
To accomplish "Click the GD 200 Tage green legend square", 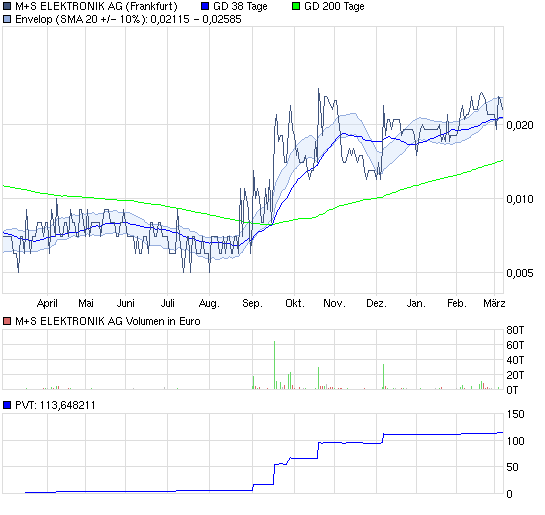I will pyautogui.click(x=296, y=6).
